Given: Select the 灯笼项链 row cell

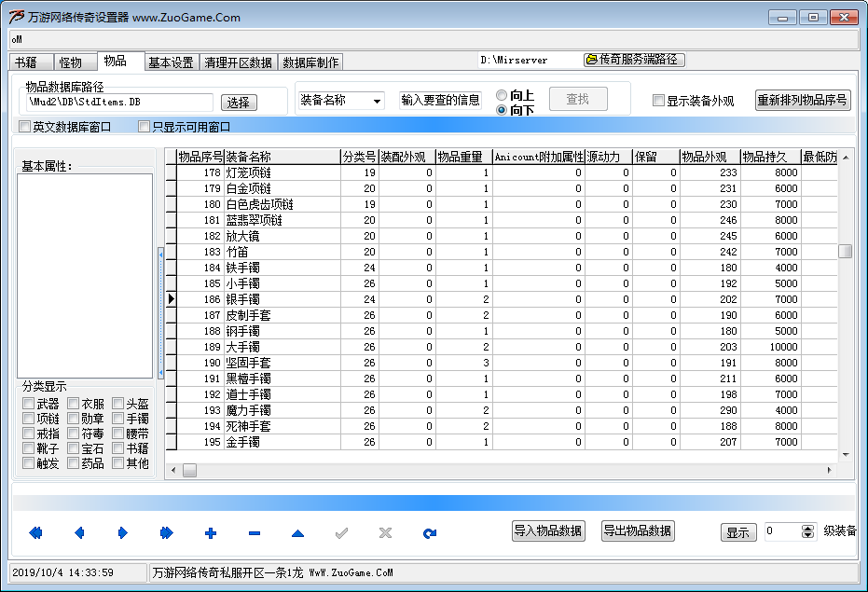Looking at the screenshot, I should pos(282,172).
